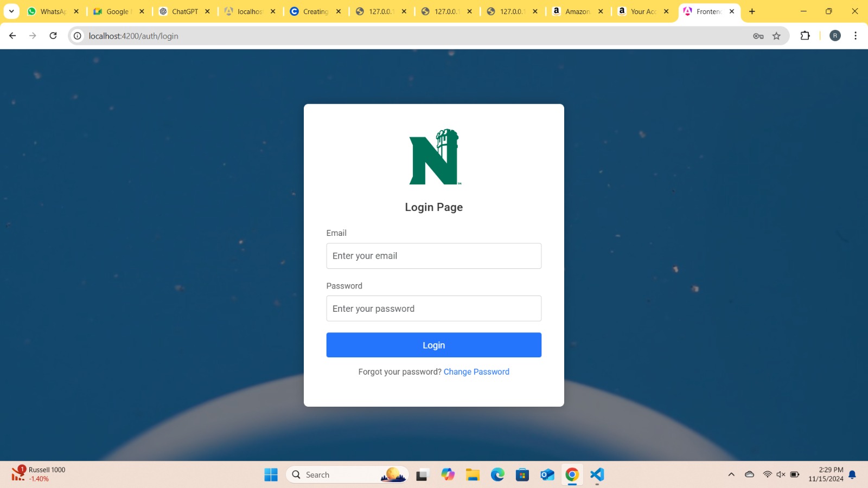View site information icon in address bar
Image resolution: width=868 pixels, height=488 pixels.
[78, 36]
